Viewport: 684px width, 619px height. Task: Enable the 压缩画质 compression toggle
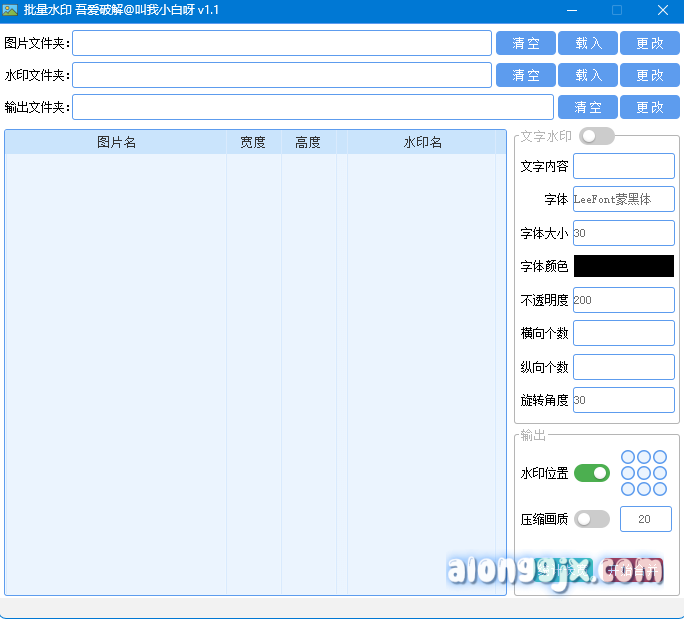[x=591, y=519]
